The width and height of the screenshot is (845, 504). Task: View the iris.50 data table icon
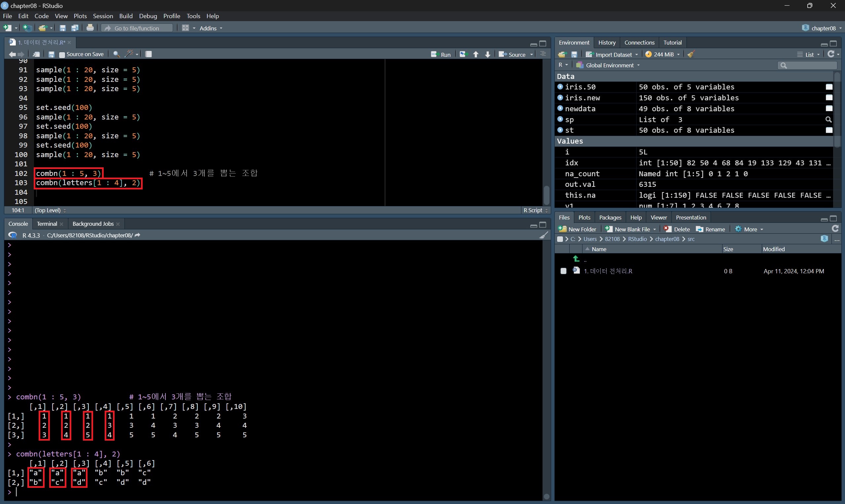pyautogui.click(x=829, y=87)
